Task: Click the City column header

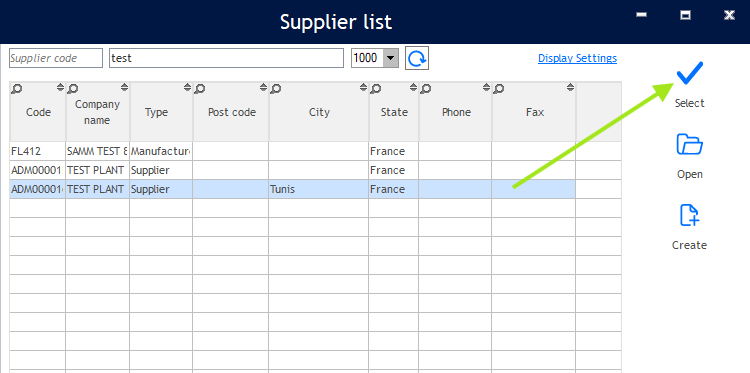Action: pos(319,112)
